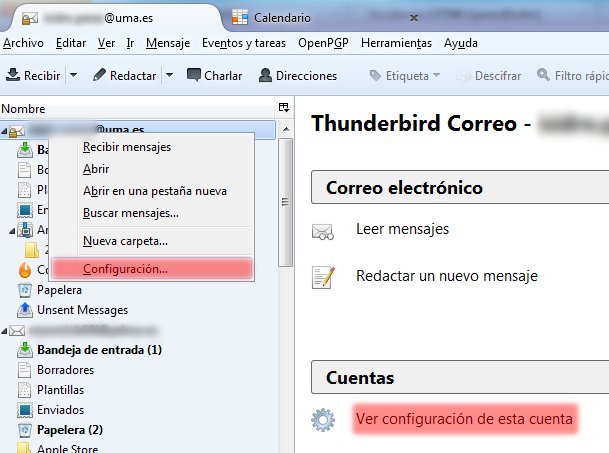This screenshot has width=609, height=453.
Task: Open the Archivo menu
Action: click(x=23, y=43)
